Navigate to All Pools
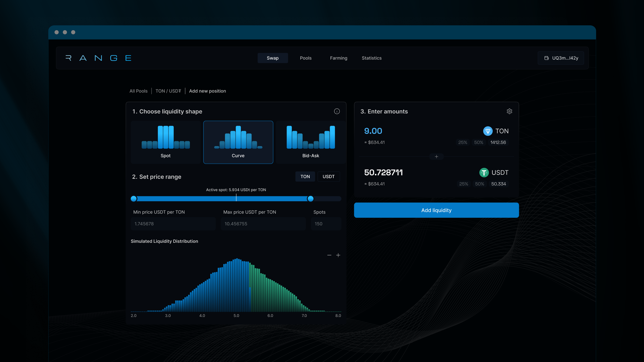Viewport: 644px width, 362px height. pyautogui.click(x=138, y=91)
